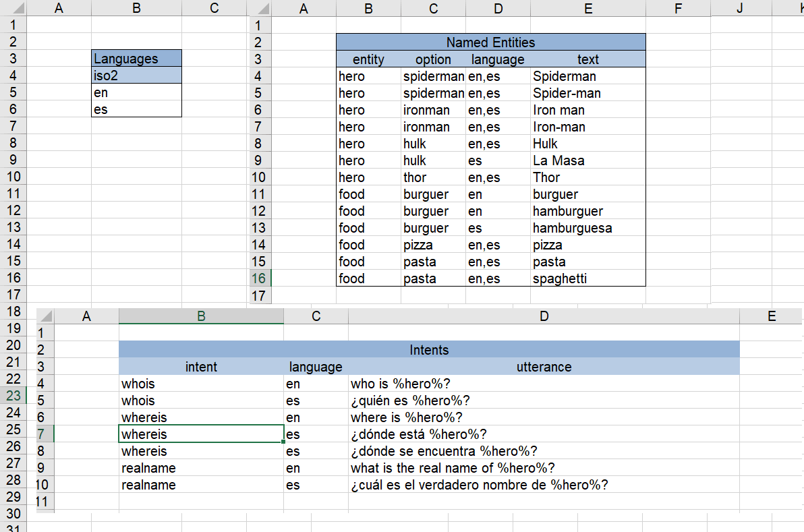Image resolution: width=804 pixels, height=532 pixels.
Task: Click the Intents title cell
Action: point(429,349)
